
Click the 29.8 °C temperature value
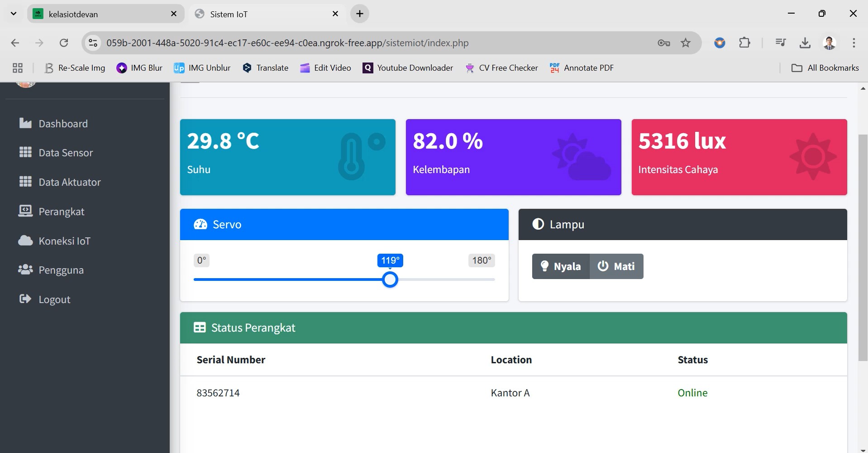223,141
